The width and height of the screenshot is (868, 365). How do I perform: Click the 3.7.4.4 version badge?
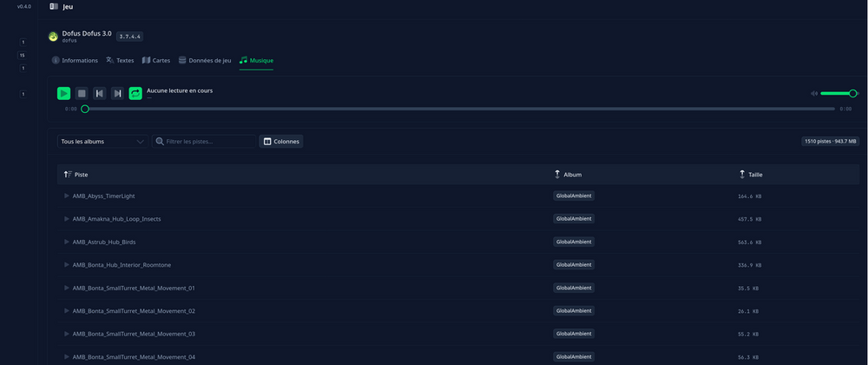coord(130,36)
